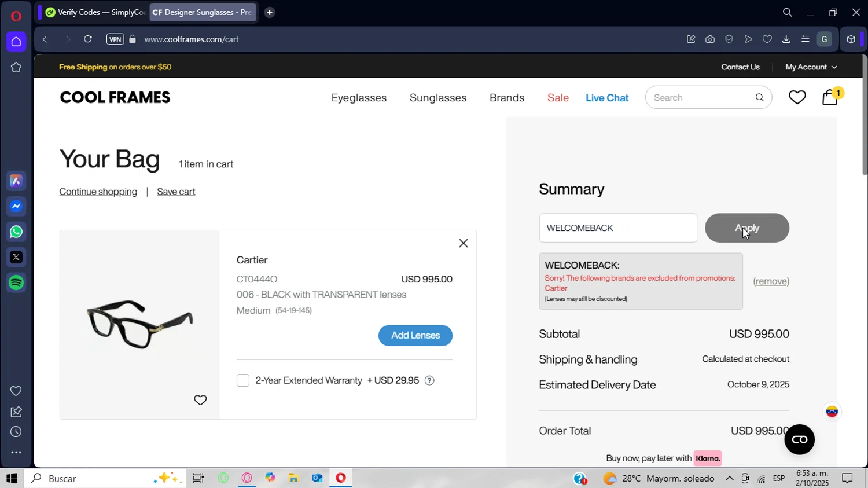
Task: Click the address bar URL field
Action: tap(192, 39)
